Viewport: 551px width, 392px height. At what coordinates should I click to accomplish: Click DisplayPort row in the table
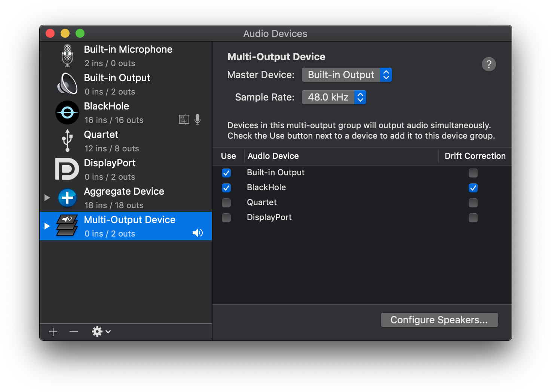(362, 217)
